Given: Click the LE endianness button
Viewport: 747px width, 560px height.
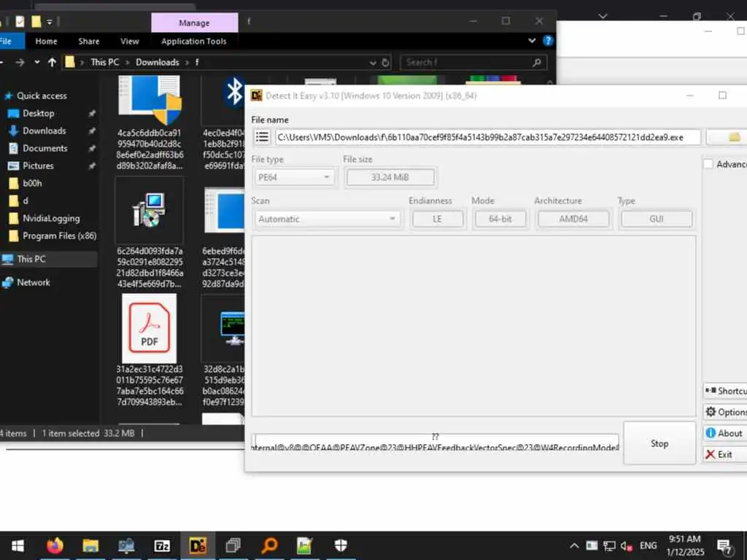Looking at the screenshot, I should [438, 219].
